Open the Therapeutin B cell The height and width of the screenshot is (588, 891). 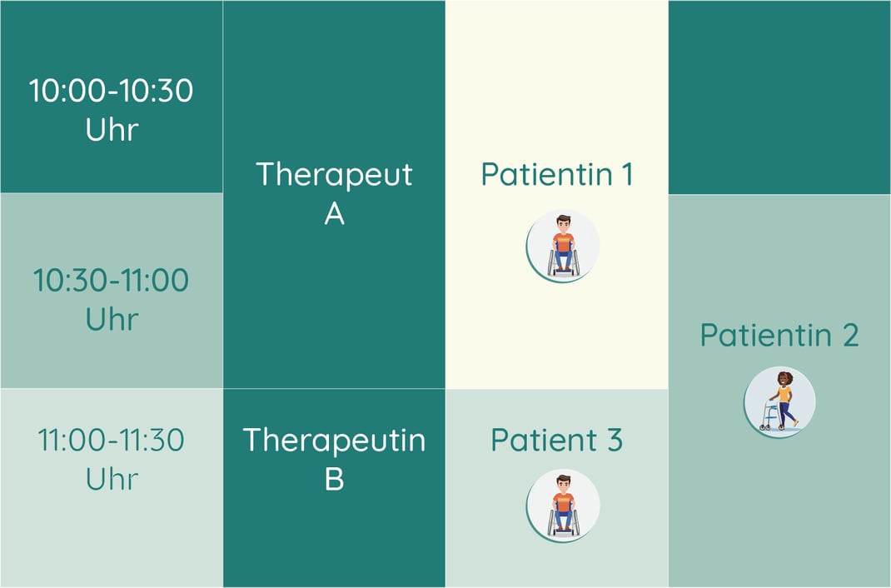pos(334,488)
